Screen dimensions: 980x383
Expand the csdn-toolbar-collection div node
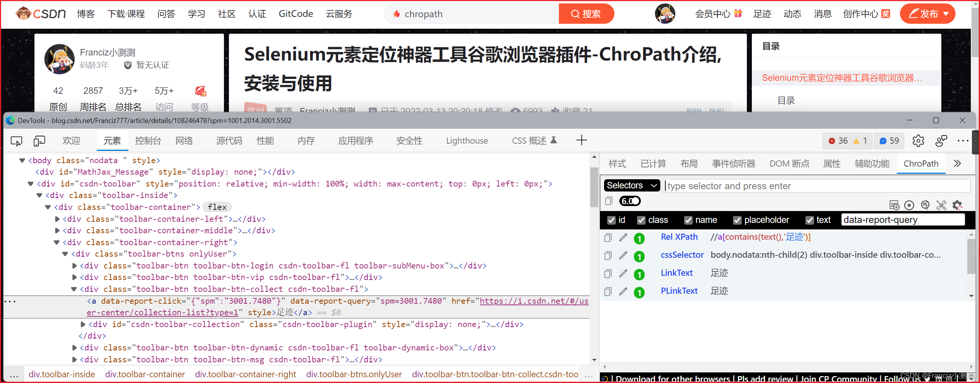(x=83, y=324)
